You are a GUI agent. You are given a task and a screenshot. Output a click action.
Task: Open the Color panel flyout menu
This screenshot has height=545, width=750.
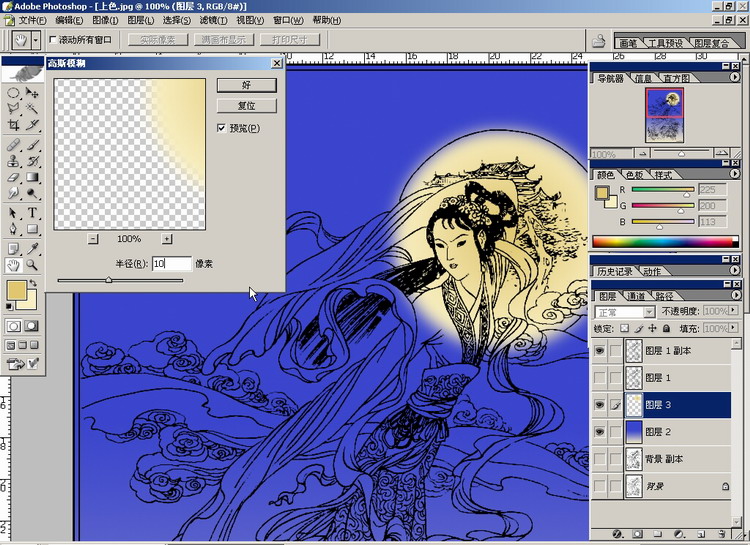(x=735, y=174)
